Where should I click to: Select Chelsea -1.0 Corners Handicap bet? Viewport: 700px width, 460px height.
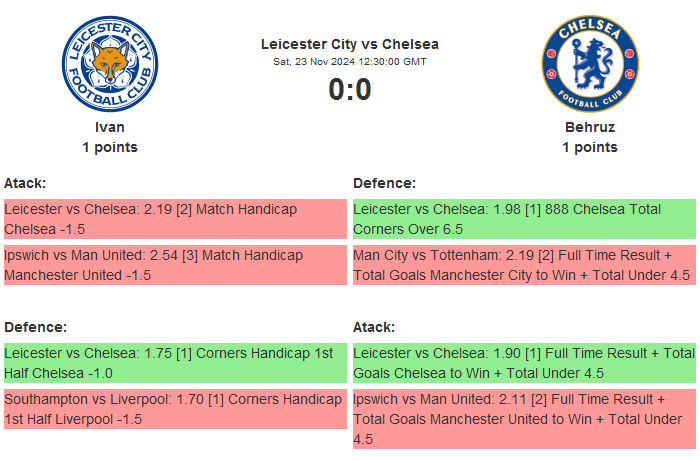174,363
